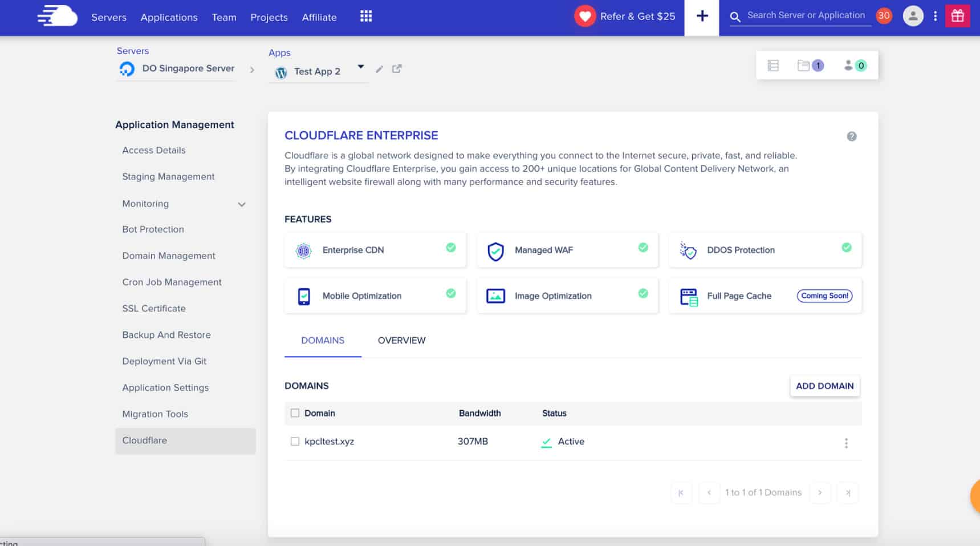
Task: Open SSL Certificate in sidebar
Action: pyautogui.click(x=154, y=309)
